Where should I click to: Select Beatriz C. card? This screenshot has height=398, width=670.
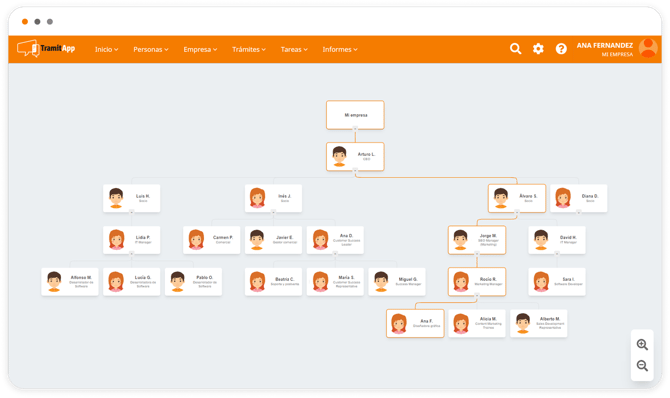[273, 282]
